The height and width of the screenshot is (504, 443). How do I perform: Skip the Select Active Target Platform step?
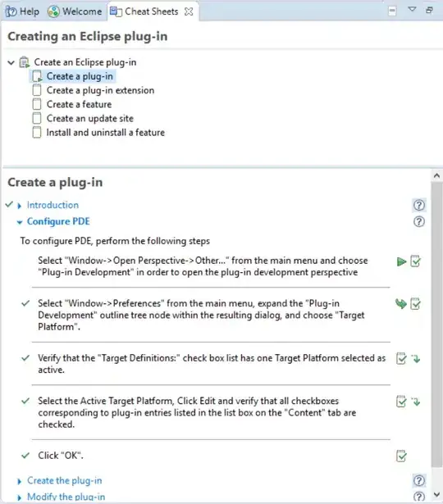416,402
